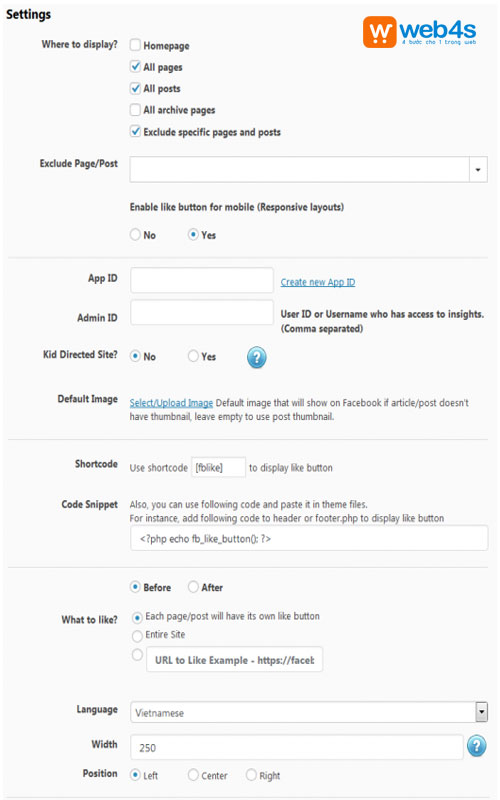The image size is (500, 800).
Task: Click the web4s logo
Action: [420, 32]
